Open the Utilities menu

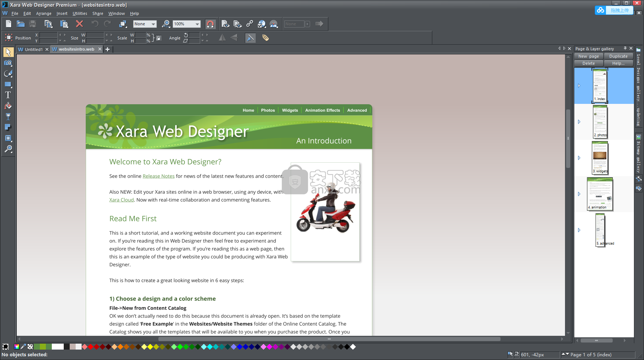(x=80, y=13)
